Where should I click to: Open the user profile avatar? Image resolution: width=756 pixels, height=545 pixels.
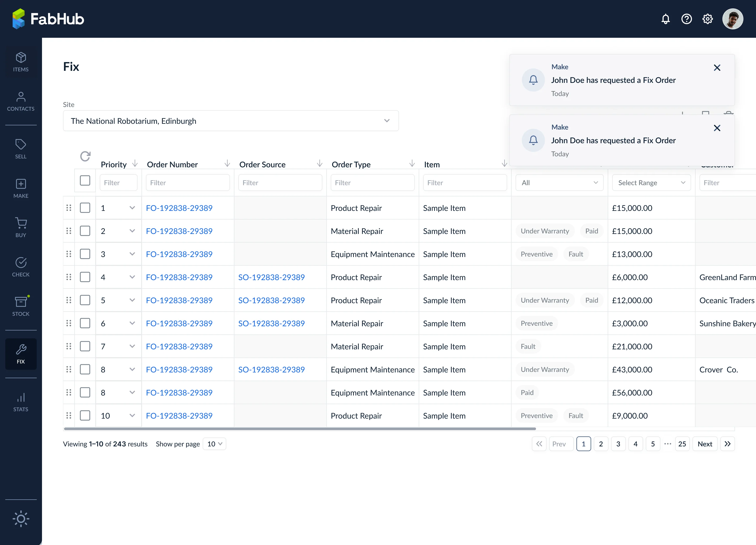[732, 19]
